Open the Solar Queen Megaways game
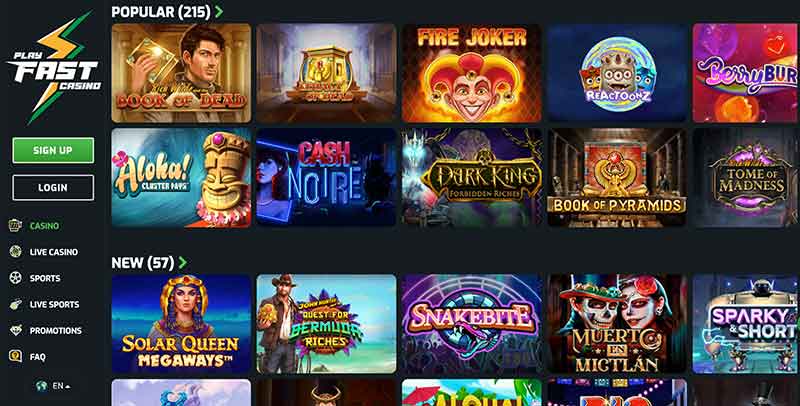Screen dimensions: 800x406 pos(181,324)
